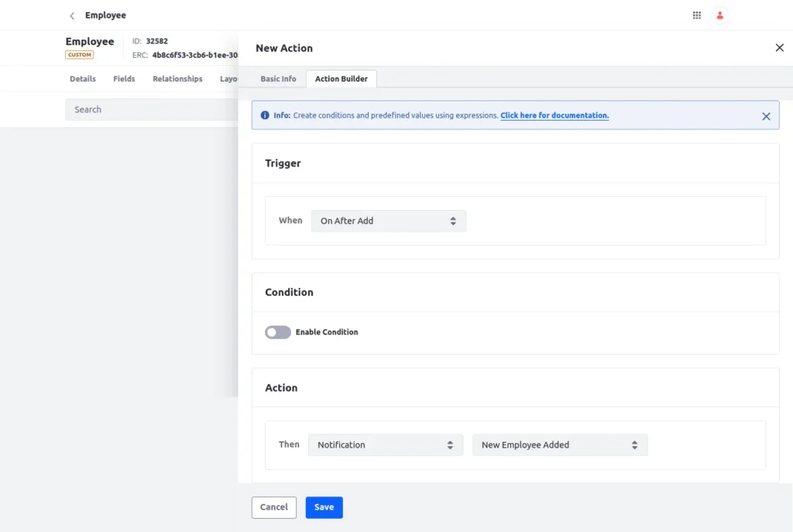Screen dimensions: 793x532
Task: Focus the Search field
Action: (x=151, y=110)
